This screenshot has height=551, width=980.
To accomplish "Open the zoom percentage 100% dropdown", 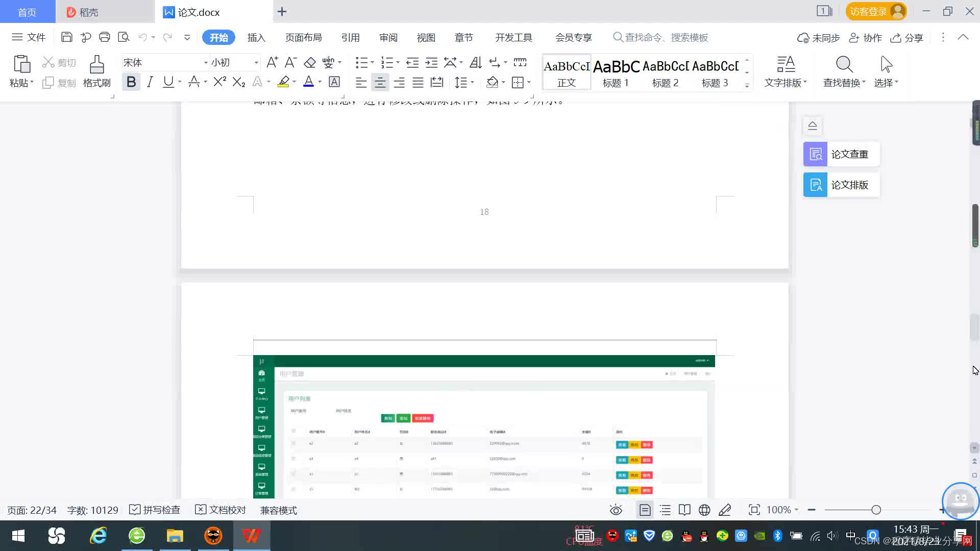I will tap(783, 510).
